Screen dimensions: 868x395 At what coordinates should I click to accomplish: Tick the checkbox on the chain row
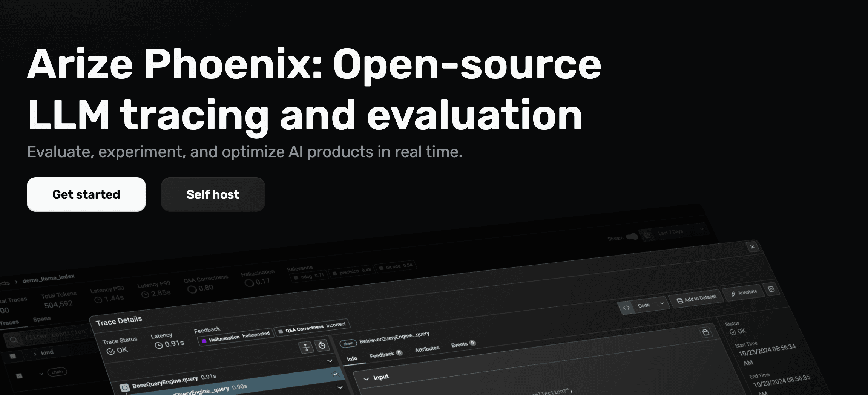click(x=19, y=376)
